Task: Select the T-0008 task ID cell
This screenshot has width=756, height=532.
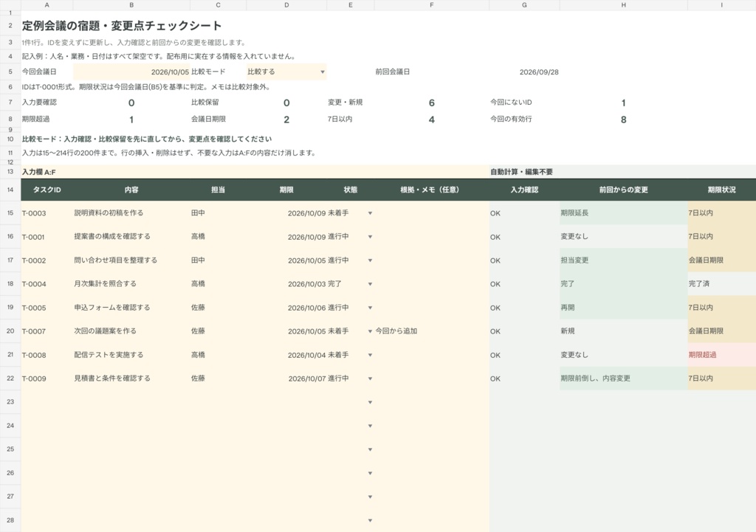Action: tap(47, 355)
